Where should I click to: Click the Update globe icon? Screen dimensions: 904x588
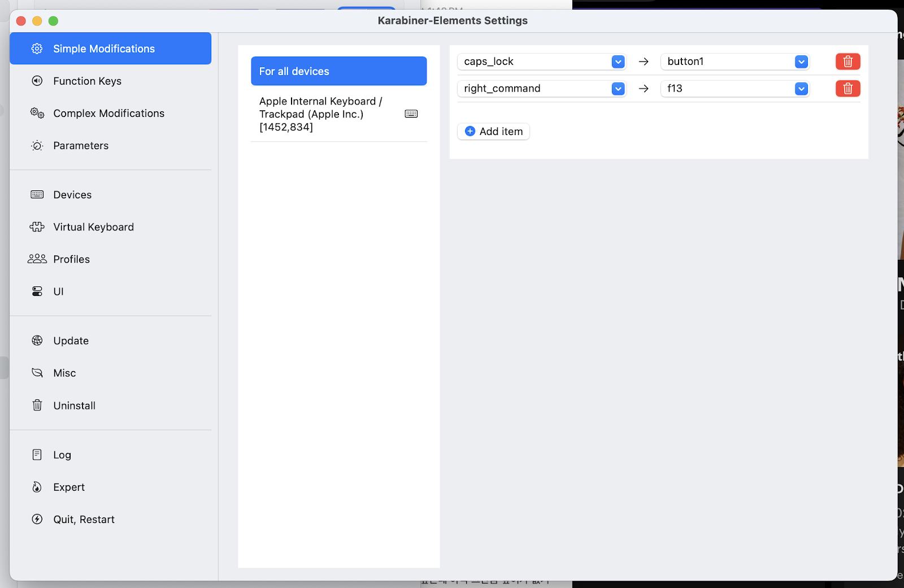(37, 341)
